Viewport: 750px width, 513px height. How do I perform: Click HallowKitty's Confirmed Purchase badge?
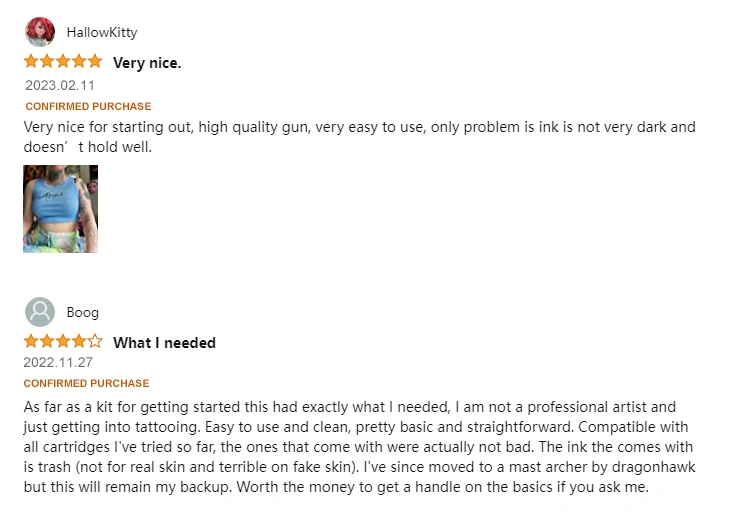coord(88,106)
